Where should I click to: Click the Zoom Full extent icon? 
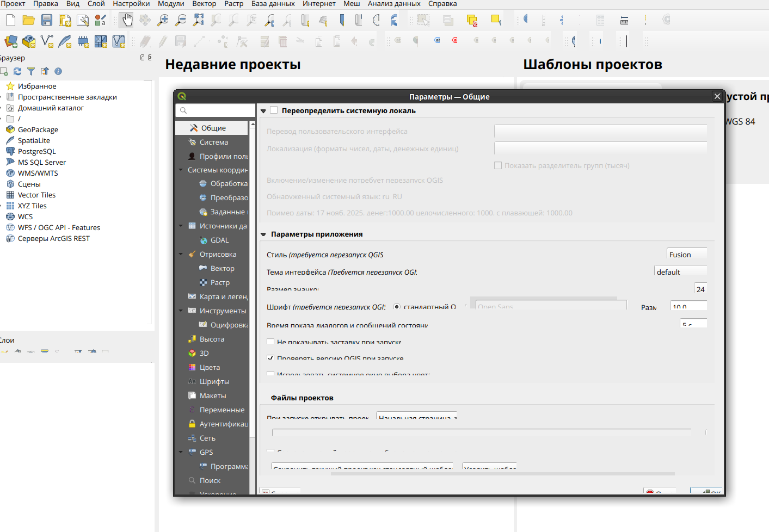pos(199,21)
